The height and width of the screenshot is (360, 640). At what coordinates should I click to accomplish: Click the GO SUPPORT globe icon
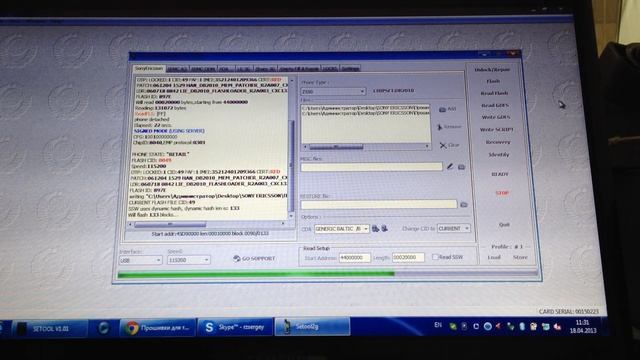click(236, 258)
